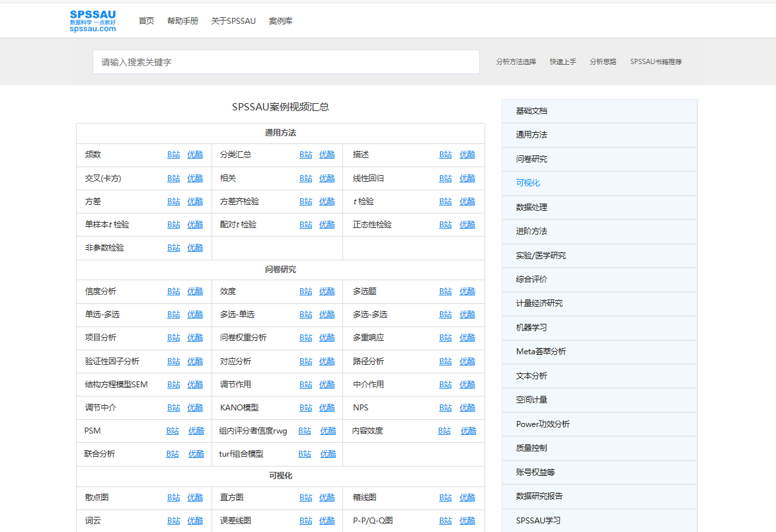Open the 案例库 navigation item
Image resolution: width=776 pixels, height=532 pixels.
point(280,21)
